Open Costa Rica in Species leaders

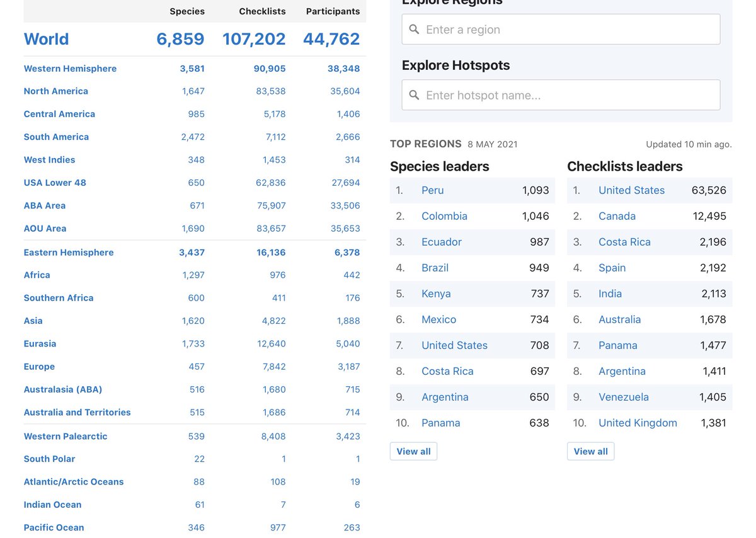click(x=447, y=371)
